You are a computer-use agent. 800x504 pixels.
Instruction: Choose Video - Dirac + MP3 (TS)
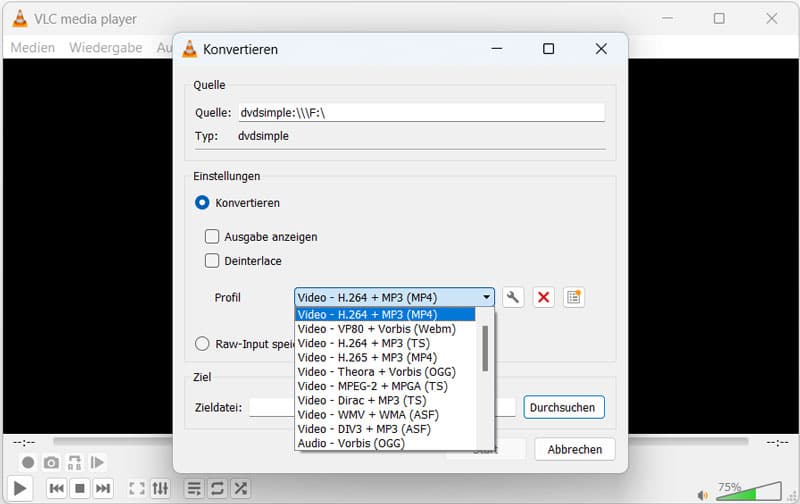pos(385,400)
